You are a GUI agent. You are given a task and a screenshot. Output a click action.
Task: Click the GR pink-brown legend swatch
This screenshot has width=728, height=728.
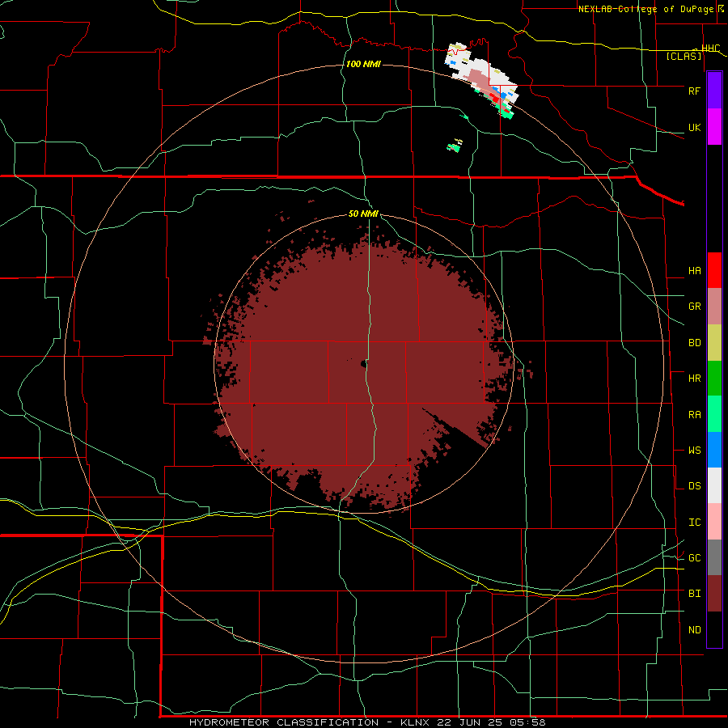click(714, 306)
